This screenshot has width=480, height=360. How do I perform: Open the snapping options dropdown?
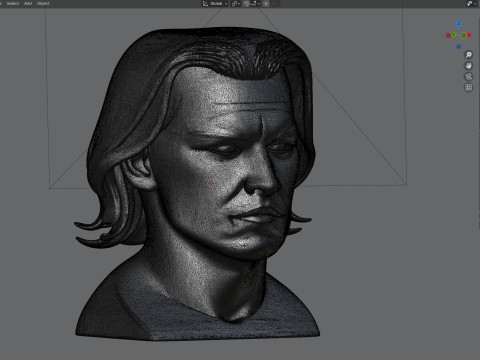tap(255, 4)
